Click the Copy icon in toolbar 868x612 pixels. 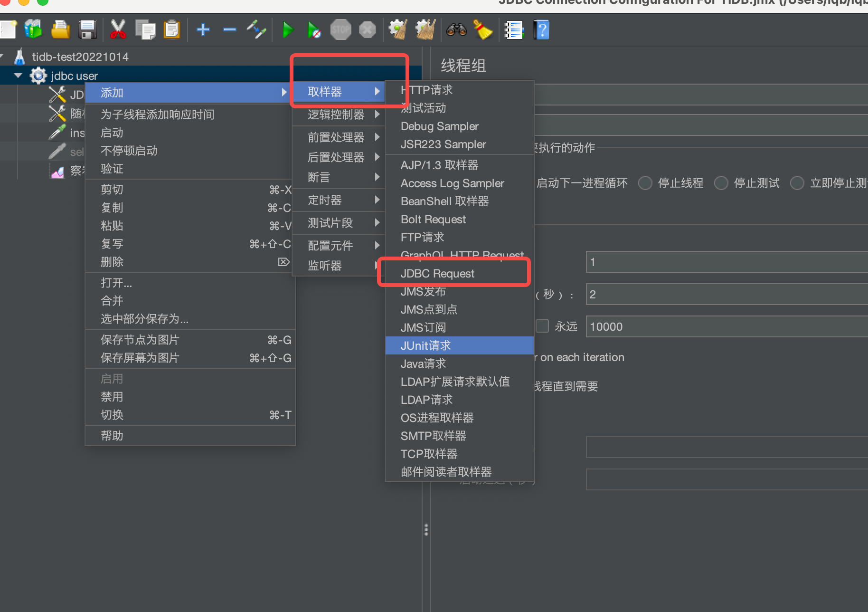[145, 30]
